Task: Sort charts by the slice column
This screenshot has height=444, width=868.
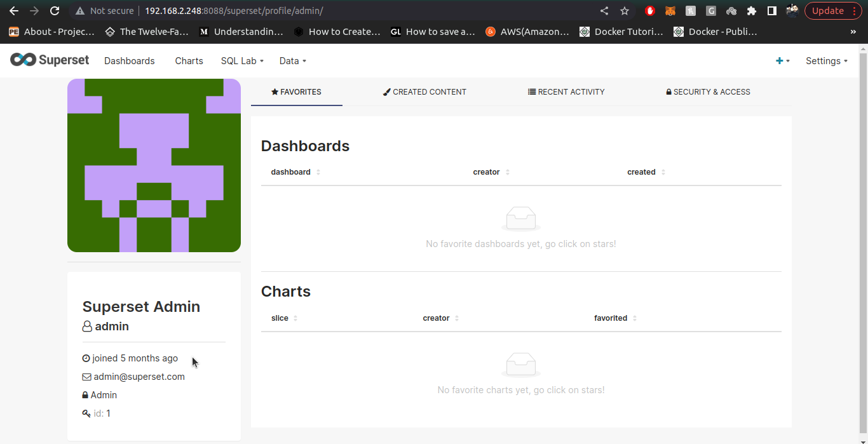Action: pyautogui.click(x=295, y=318)
